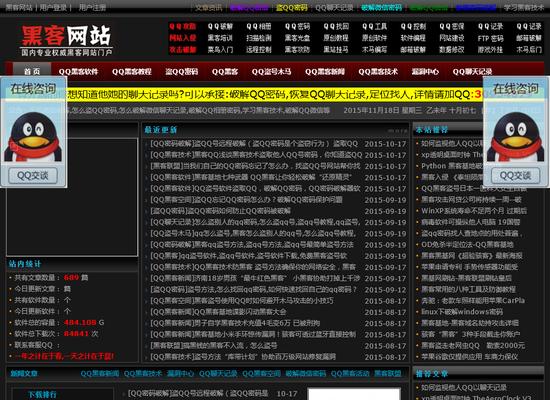The image size is (550, 400).
Task: Open sidebar article 苹果申请专利 手势传感器功能
Action: coord(470,267)
